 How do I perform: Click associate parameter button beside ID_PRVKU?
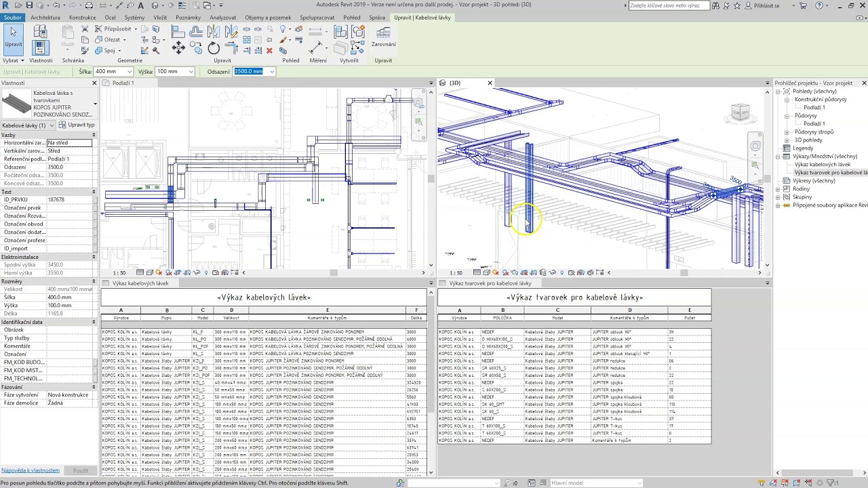pos(95,200)
